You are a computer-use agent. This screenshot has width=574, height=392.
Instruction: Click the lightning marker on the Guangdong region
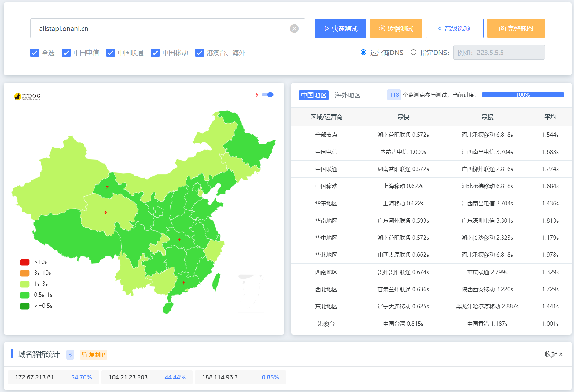tap(184, 283)
